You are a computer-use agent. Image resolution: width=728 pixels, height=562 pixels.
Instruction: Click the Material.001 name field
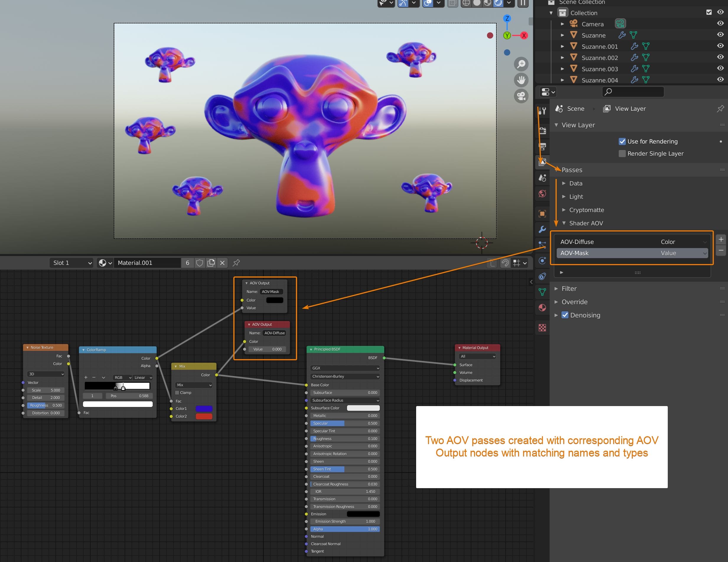[x=147, y=263]
